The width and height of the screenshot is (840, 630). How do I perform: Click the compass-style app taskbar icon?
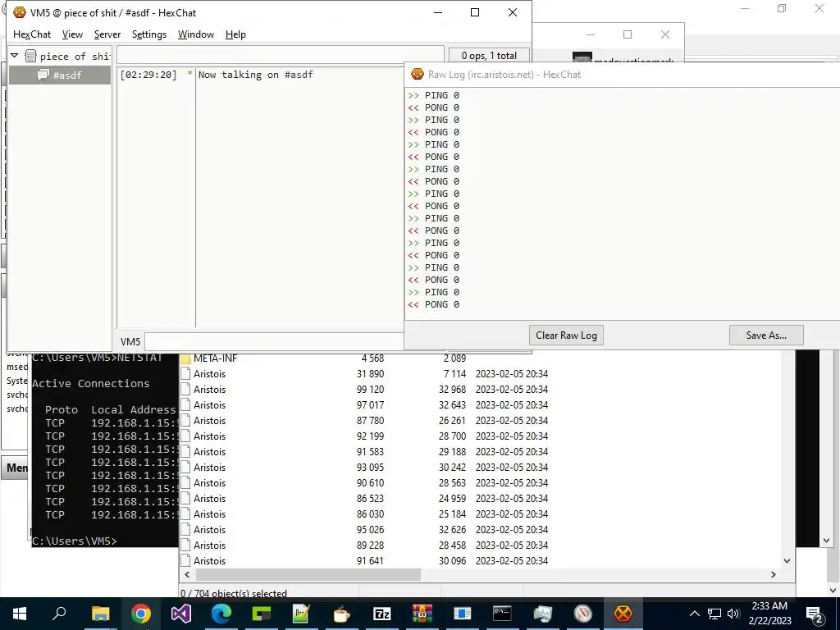click(583, 614)
